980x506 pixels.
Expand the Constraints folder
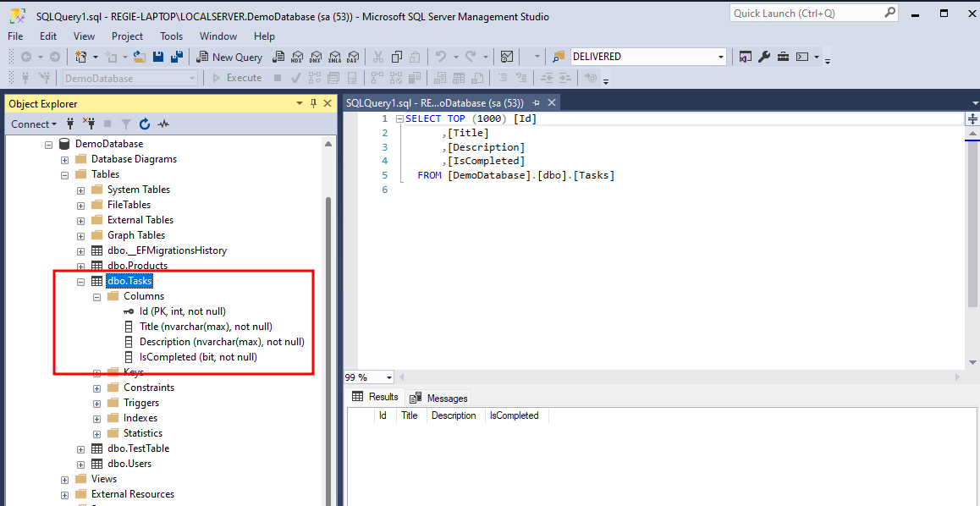pos(96,387)
